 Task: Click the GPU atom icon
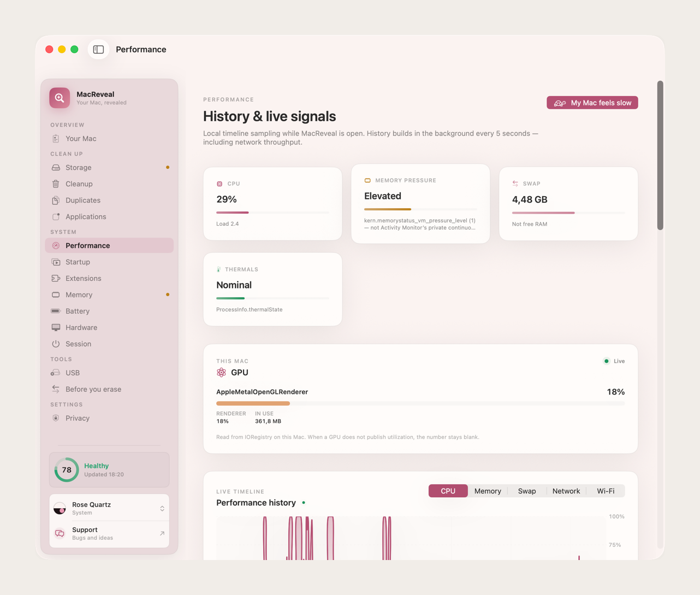pyautogui.click(x=221, y=373)
